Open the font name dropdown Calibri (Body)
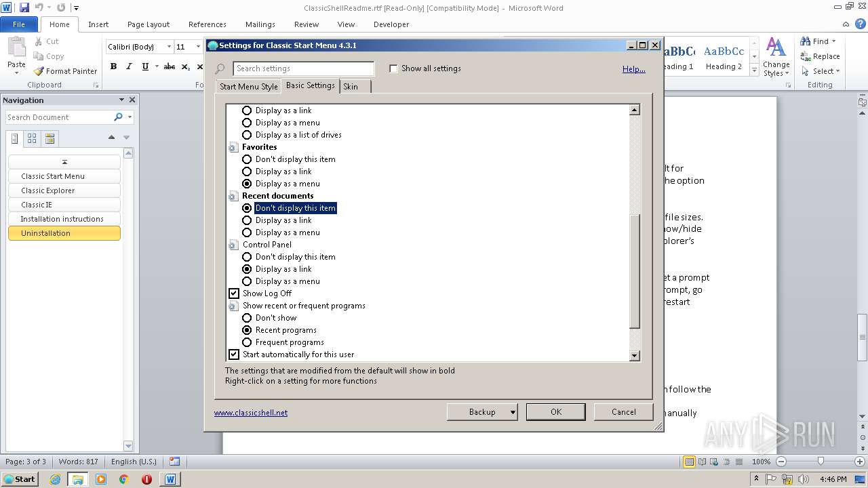 [x=169, y=47]
